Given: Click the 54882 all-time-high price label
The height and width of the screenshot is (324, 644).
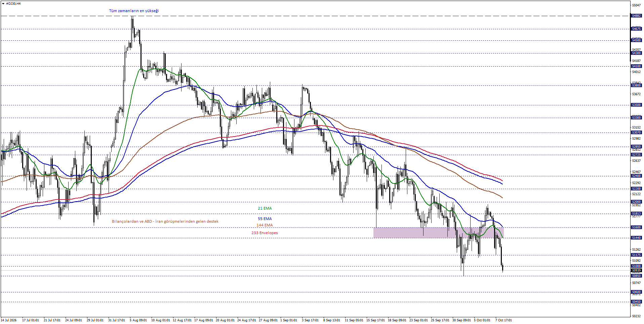Looking at the screenshot, I should 636,16.
